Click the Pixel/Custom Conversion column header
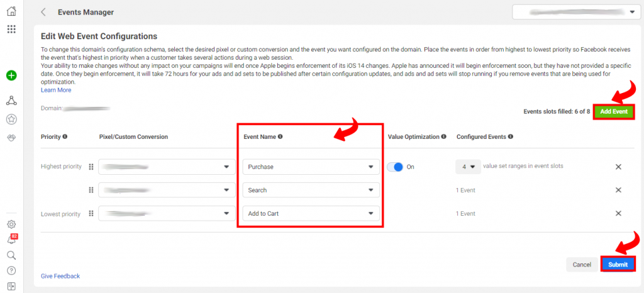644x293 pixels. pyautogui.click(x=133, y=136)
